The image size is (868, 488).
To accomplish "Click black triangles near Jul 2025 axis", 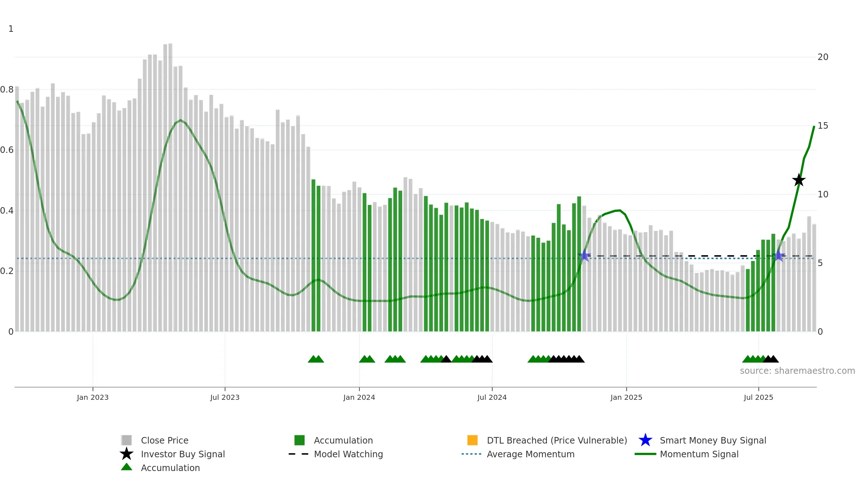I will tap(771, 359).
